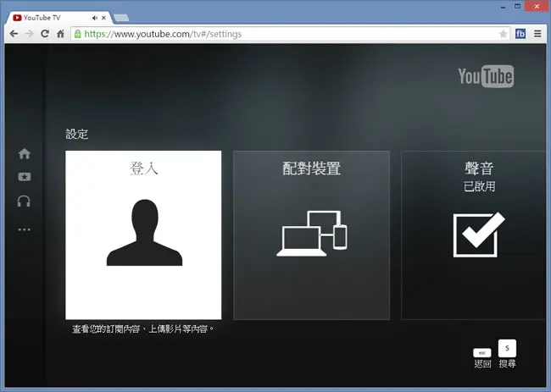Expand the three-dots more sidebar menu
The image size is (551, 392).
[x=25, y=229]
